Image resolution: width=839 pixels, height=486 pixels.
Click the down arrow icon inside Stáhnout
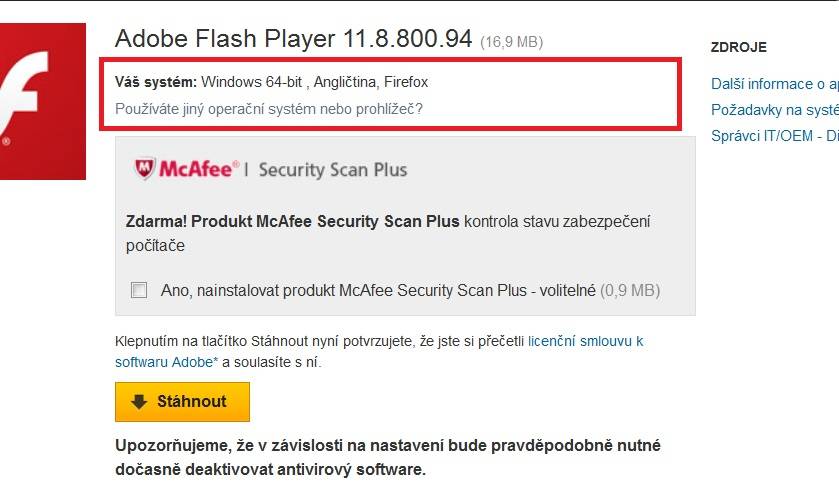tap(139, 401)
